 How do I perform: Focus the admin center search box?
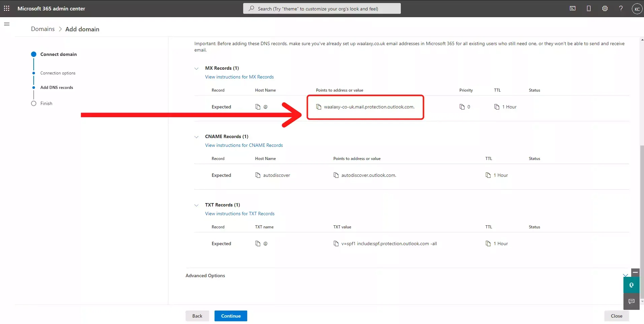pyautogui.click(x=322, y=8)
